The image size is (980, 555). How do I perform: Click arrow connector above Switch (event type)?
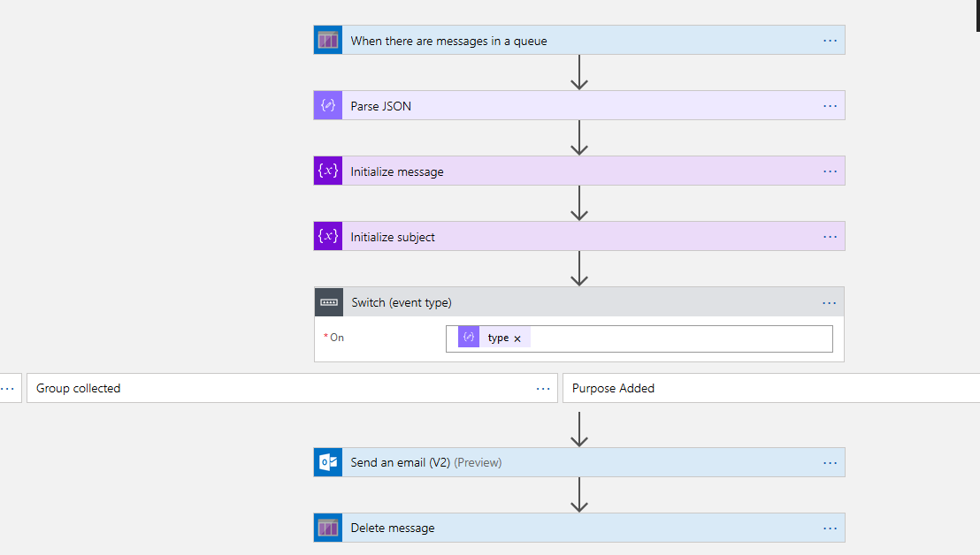tap(579, 269)
